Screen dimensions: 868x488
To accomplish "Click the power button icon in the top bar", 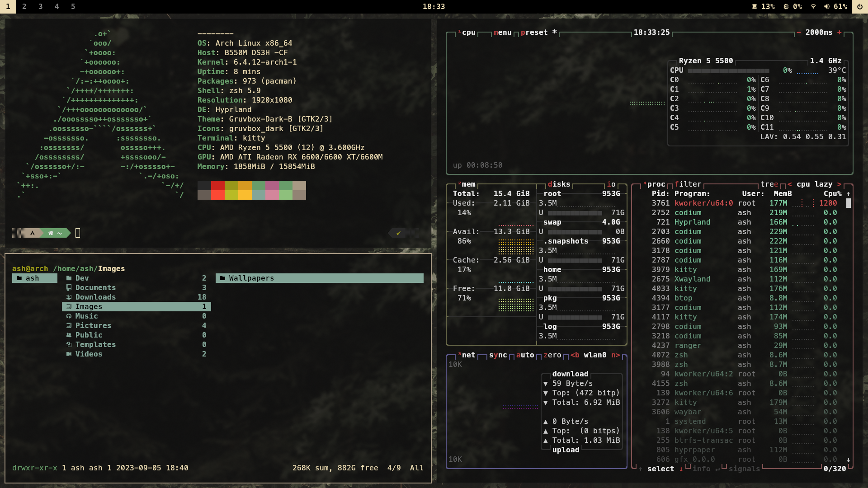I will point(859,6).
